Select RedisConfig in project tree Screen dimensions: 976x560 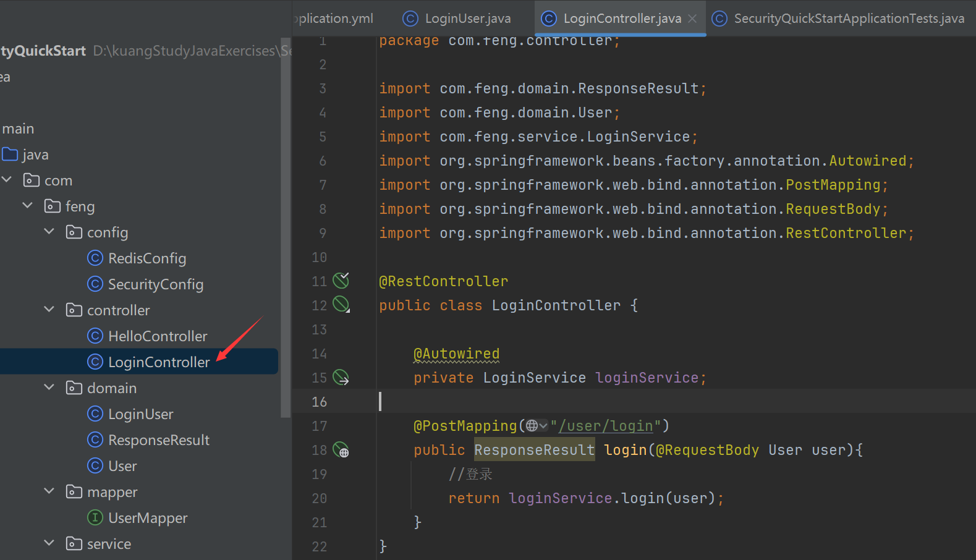[147, 258]
